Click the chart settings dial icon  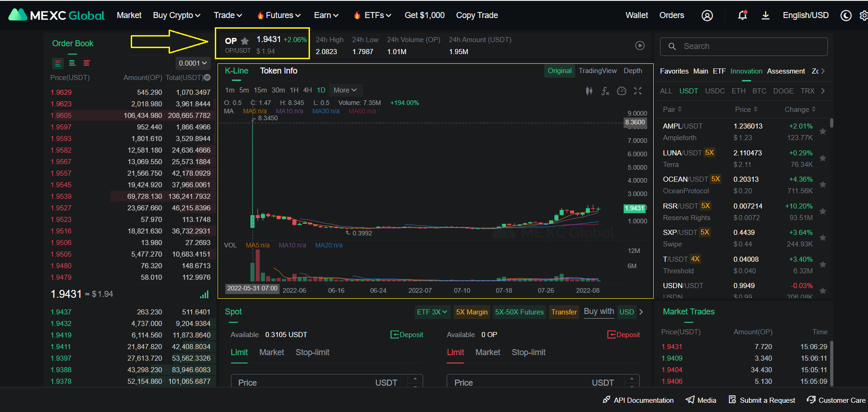pyautogui.click(x=622, y=91)
